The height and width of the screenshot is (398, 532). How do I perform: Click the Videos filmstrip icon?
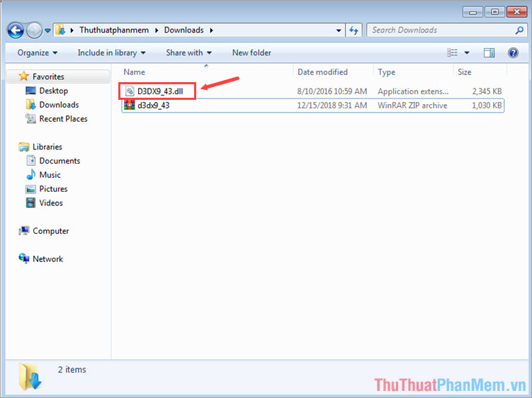click(30, 203)
